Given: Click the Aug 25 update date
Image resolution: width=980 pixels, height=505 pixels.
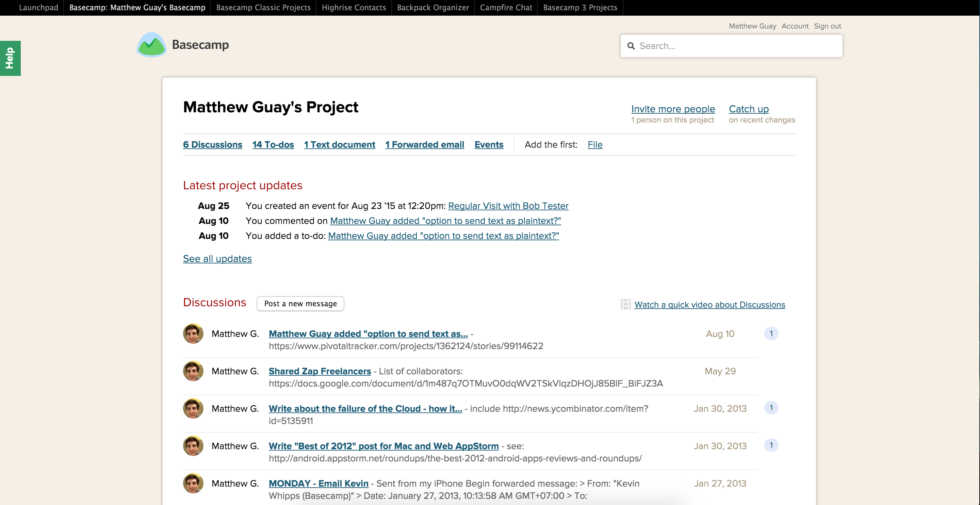Looking at the screenshot, I should coord(213,206).
